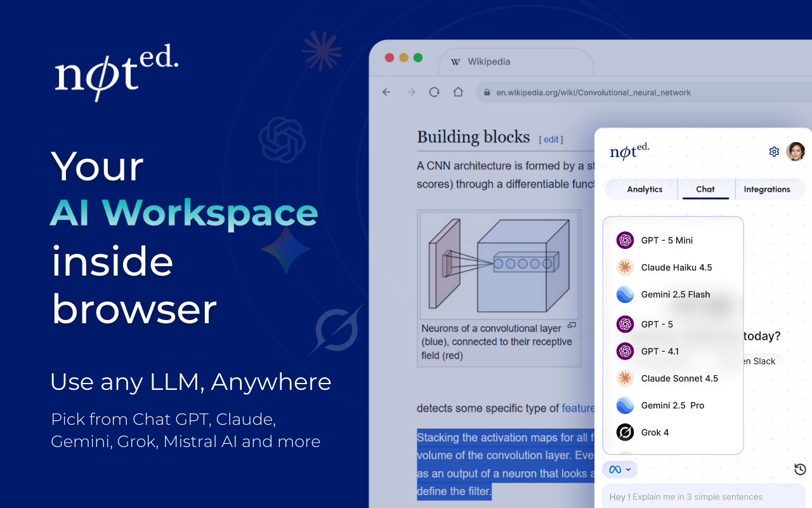Open the Chat tab
812x508 pixels.
pos(705,189)
